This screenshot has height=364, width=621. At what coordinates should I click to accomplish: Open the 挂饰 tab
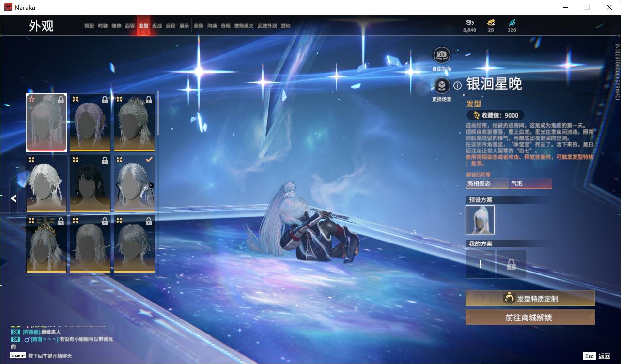pyautogui.click(x=116, y=26)
